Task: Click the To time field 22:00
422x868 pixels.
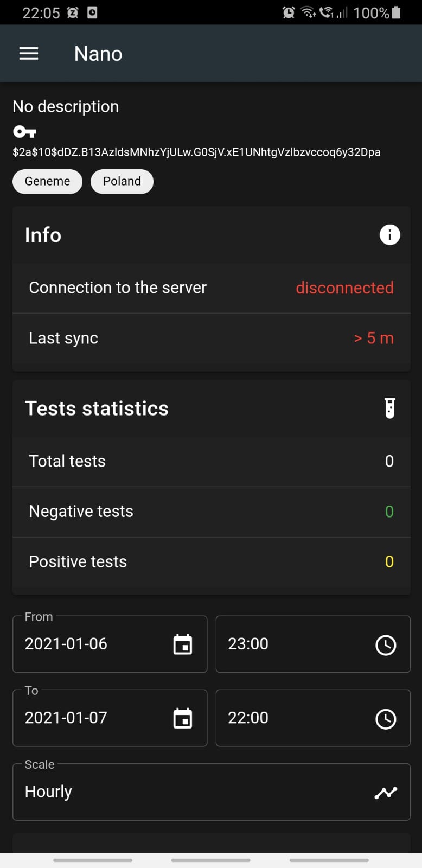Action: [293, 718]
